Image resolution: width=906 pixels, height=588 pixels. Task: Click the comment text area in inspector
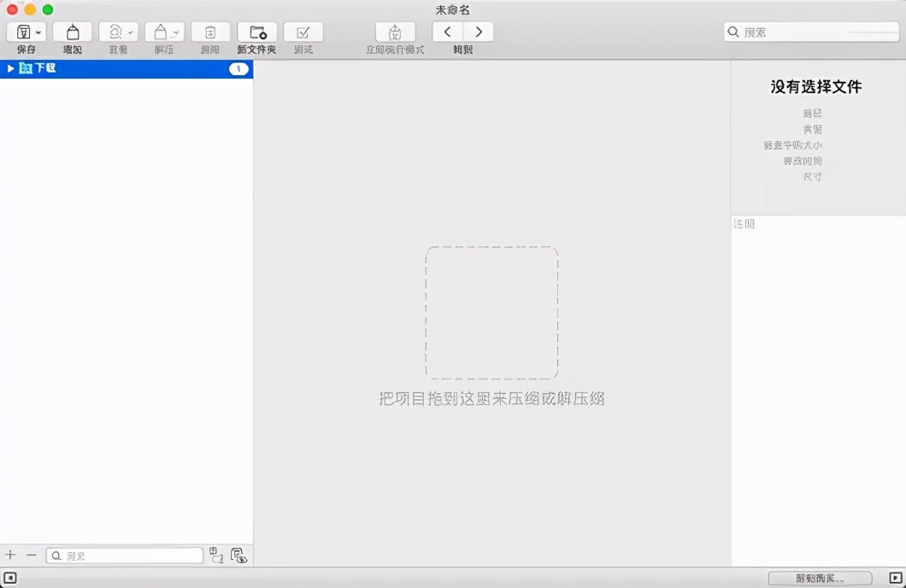point(818,391)
